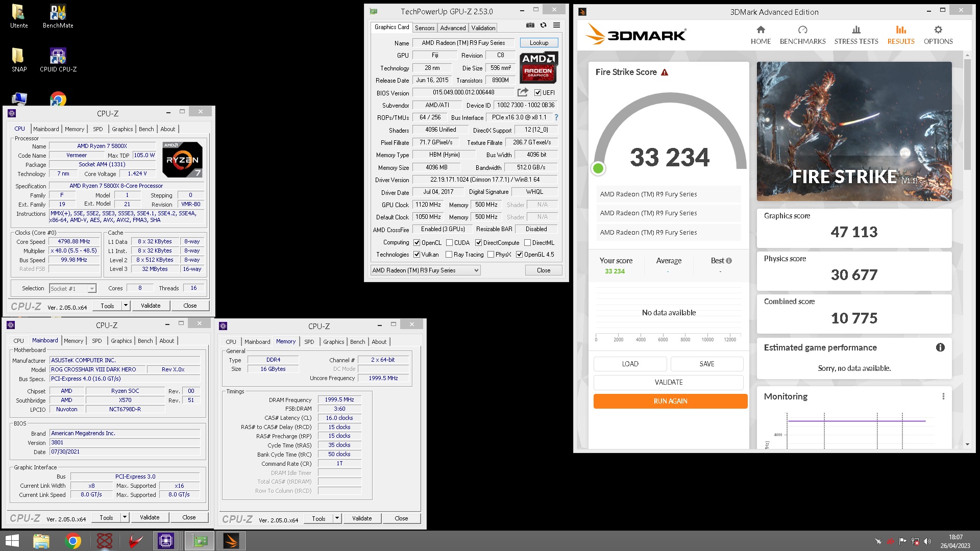Click the green score gauge indicator dot
Image resolution: width=980 pixels, height=551 pixels.
tap(598, 168)
